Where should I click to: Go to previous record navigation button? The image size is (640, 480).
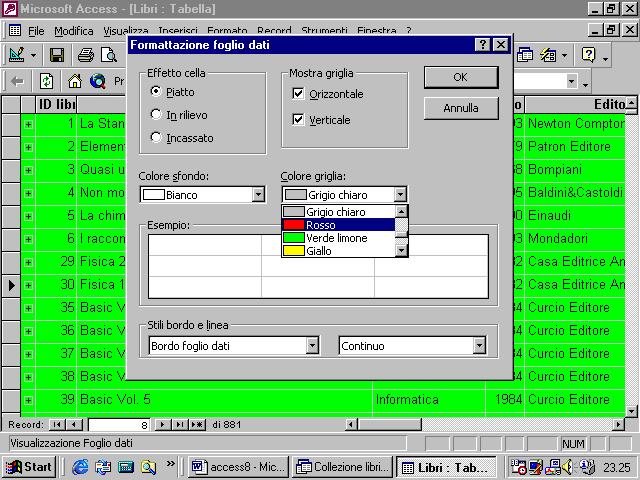click(x=74, y=425)
